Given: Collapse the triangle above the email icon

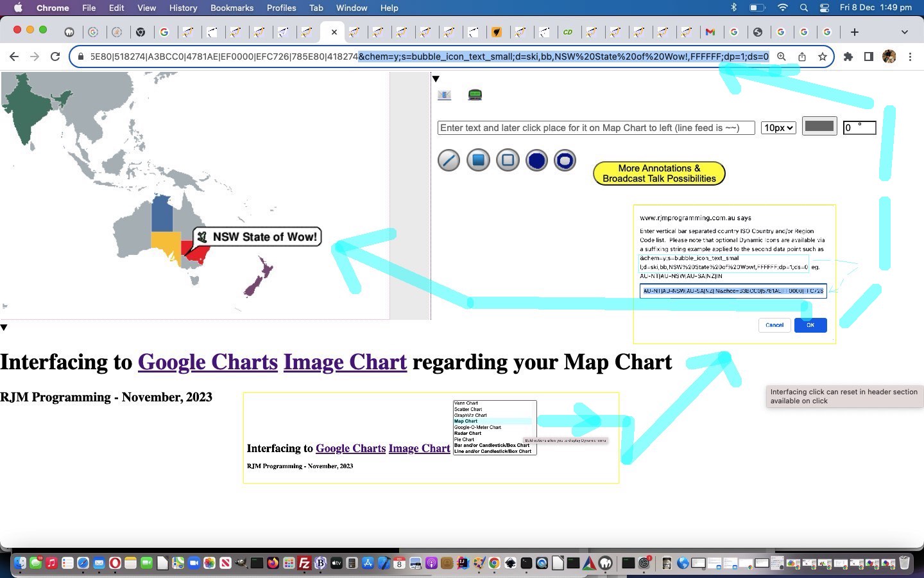Looking at the screenshot, I should (436, 79).
